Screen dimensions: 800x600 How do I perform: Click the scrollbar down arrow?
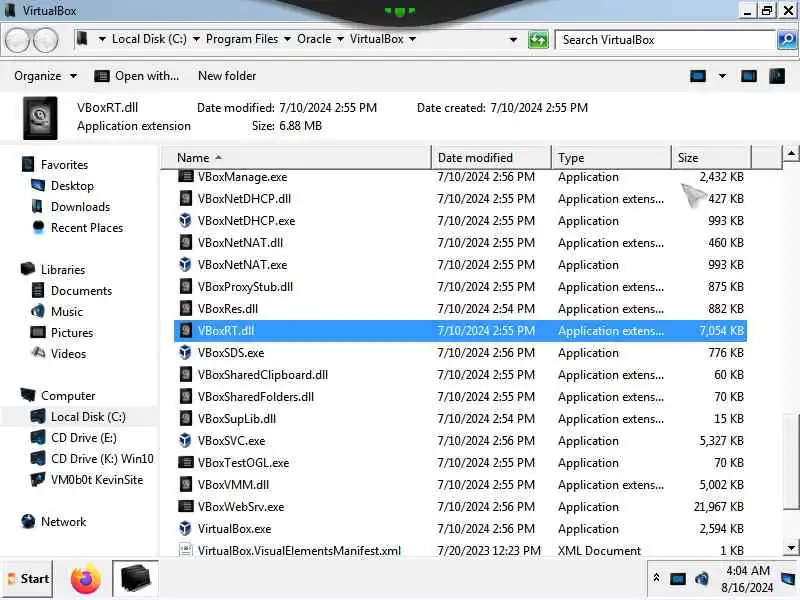[x=791, y=548]
